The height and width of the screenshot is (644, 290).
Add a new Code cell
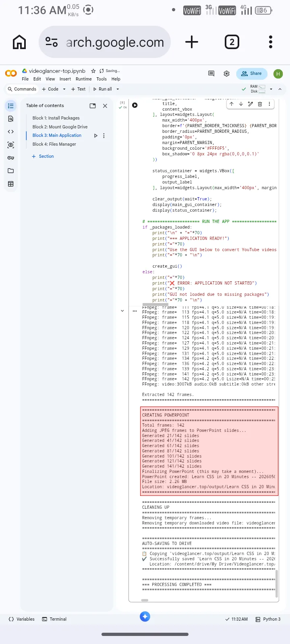pyautogui.click(x=50, y=89)
